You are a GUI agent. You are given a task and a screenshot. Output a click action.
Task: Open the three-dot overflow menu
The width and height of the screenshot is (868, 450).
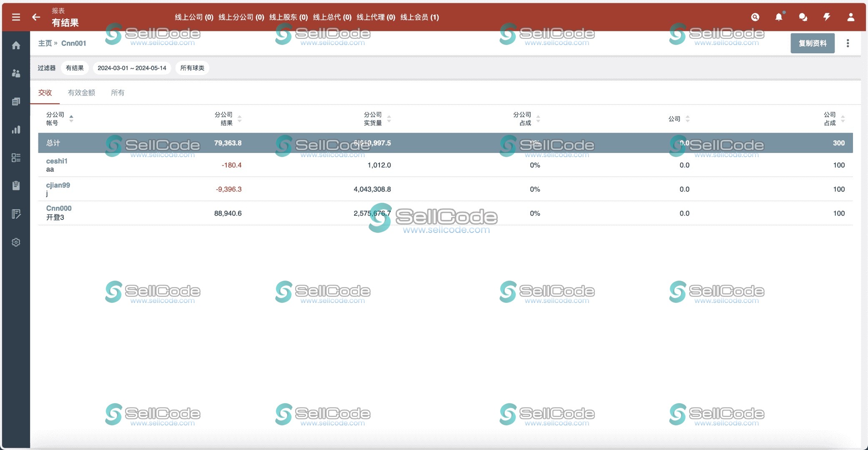click(847, 43)
